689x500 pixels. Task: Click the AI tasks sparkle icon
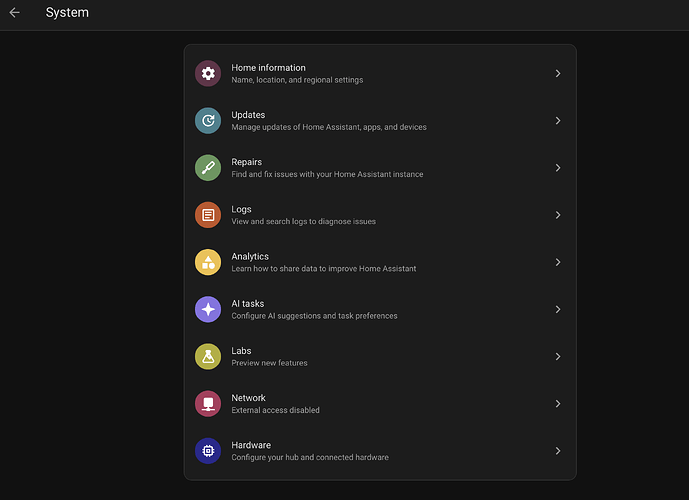(208, 309)
